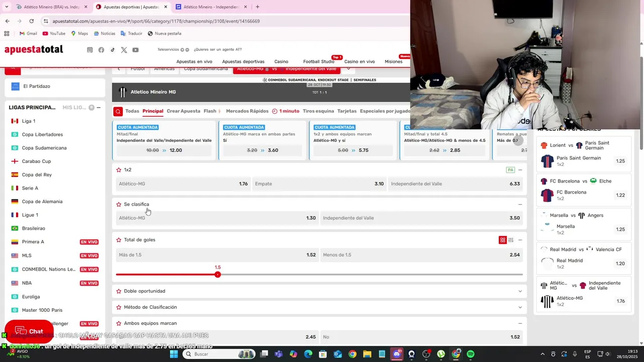Favorite the Se clasifica market star

pyautogui.click(x=119, y=204)
